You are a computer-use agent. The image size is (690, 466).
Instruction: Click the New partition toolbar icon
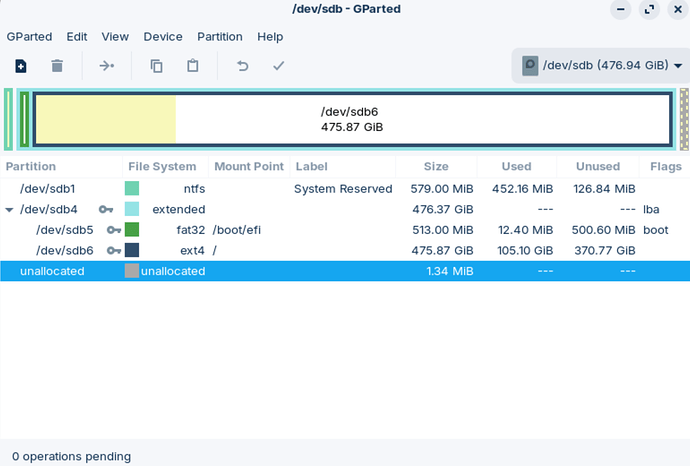(20, 66)
